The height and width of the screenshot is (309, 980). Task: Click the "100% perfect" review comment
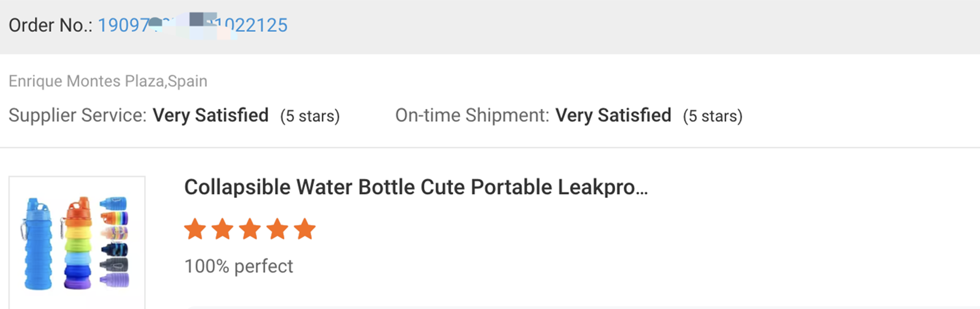pos(239,266)
